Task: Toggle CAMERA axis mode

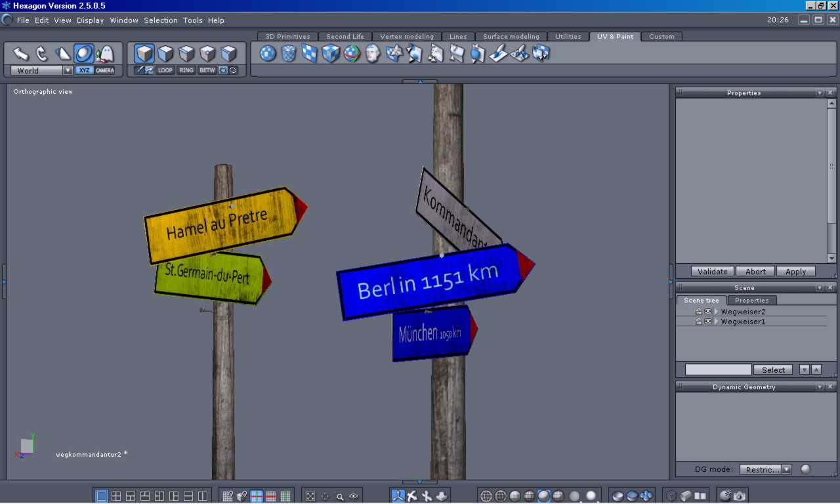Action: pyautogui.click(x=105, y=70)
